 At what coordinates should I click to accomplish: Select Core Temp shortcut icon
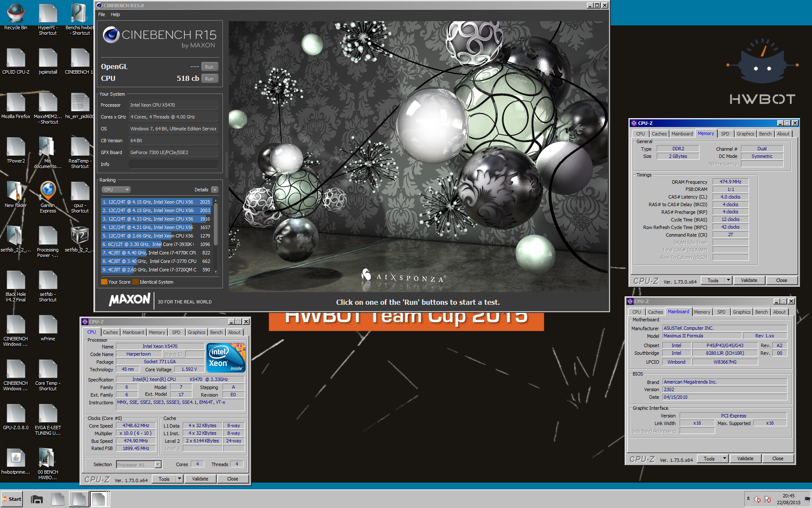(48, 375)
